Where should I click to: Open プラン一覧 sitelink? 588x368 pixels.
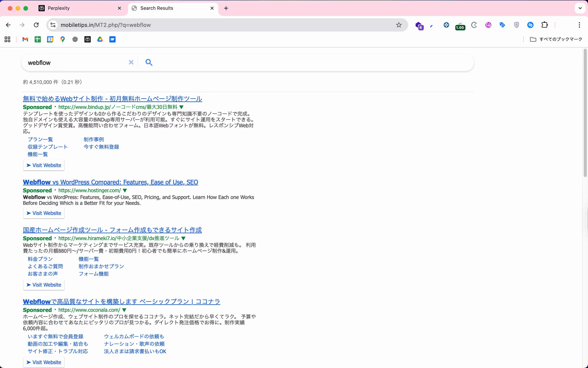40,139
